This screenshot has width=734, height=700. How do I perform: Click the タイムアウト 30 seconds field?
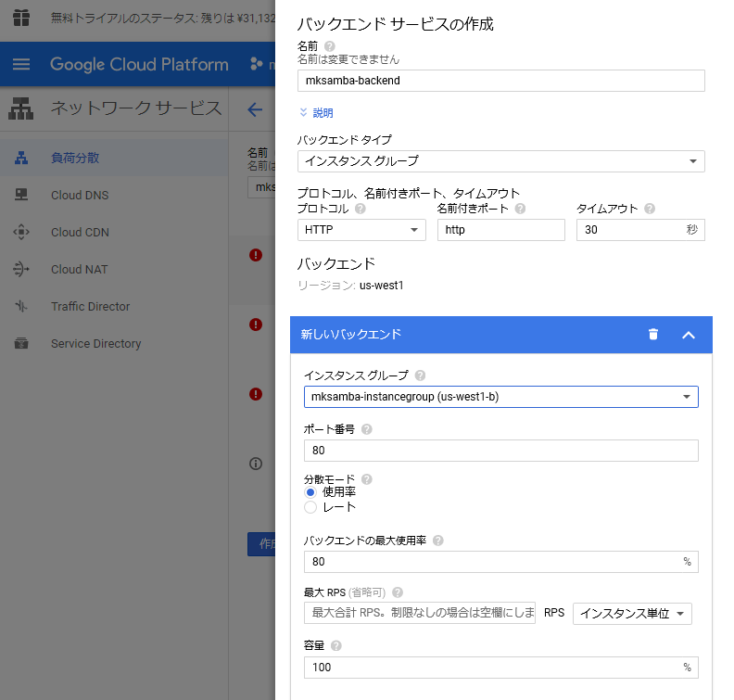640,230
